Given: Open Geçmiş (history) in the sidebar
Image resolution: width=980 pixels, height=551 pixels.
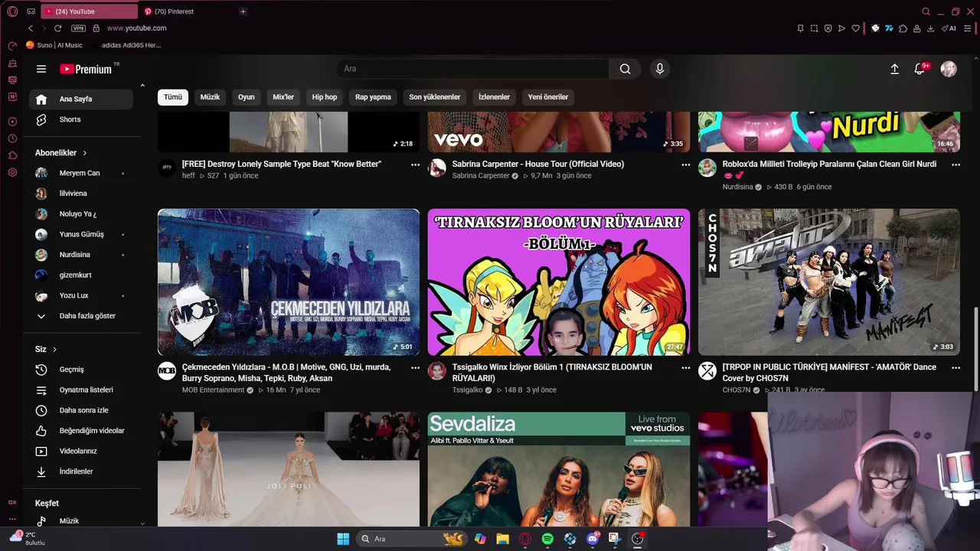Looking at the screenshot, I should pyautogui.click(x=81, y=370).
